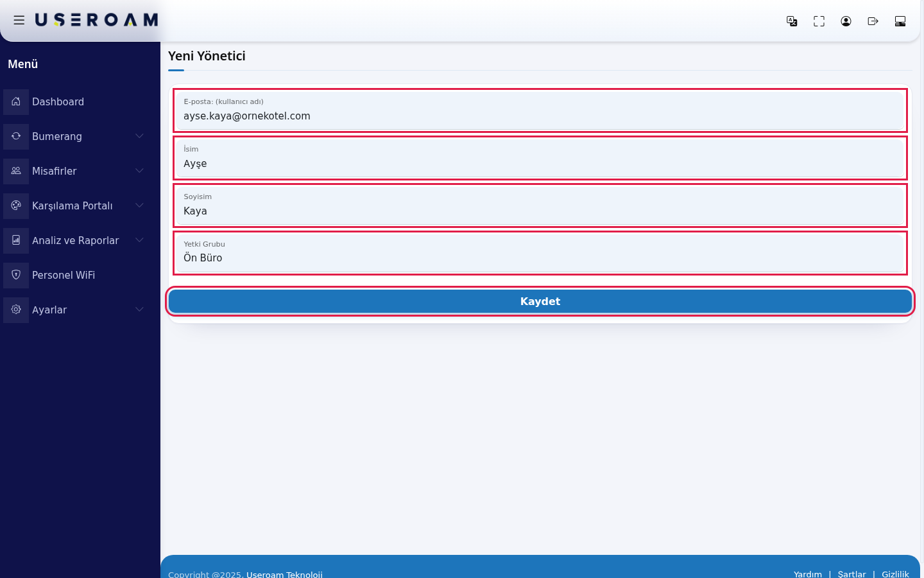
Task: Open the user profile icon
Action: click(x=846, y=21)
